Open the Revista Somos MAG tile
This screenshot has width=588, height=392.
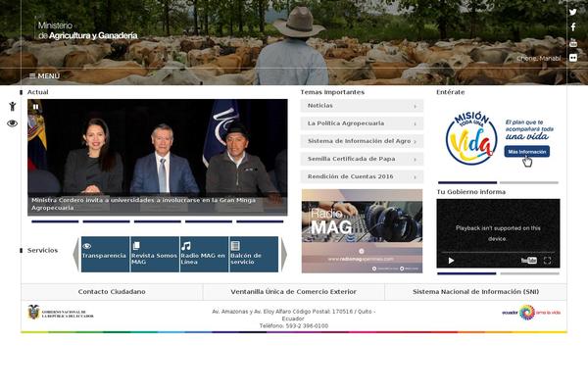coord(155,254)
